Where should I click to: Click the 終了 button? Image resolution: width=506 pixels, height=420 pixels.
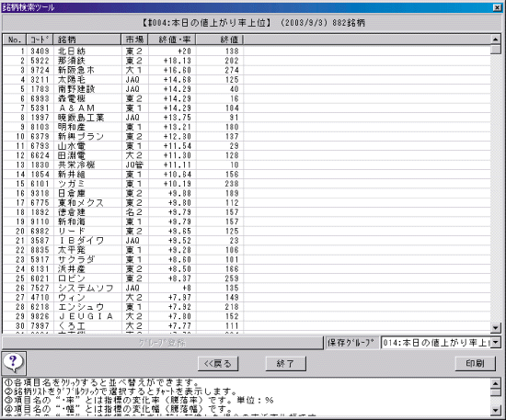pos(285,364)
